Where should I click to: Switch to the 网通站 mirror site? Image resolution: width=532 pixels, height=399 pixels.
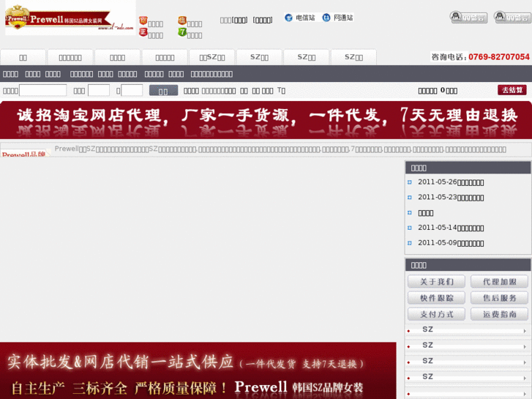(x=343, y=18)
